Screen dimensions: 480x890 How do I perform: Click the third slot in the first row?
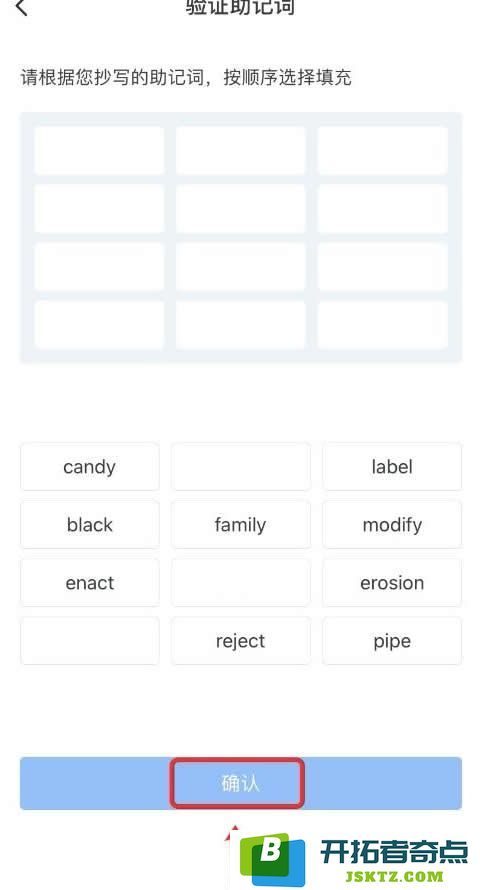point(382,150)
